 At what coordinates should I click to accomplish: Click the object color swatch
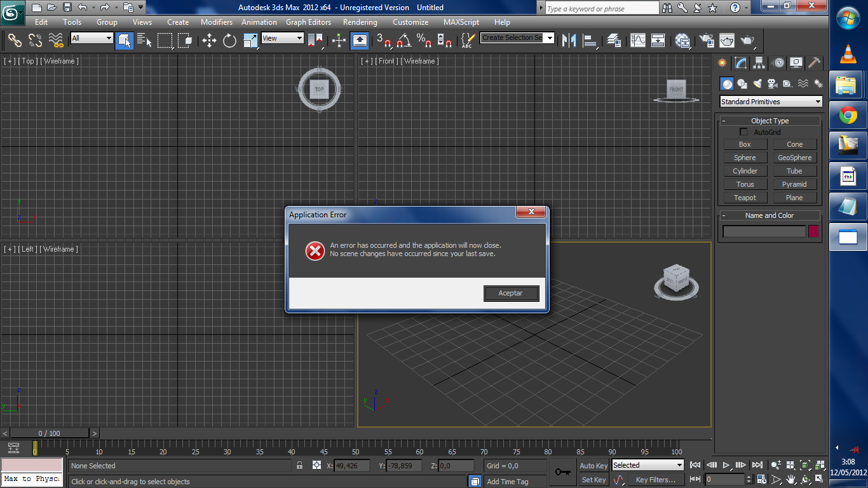813,232
